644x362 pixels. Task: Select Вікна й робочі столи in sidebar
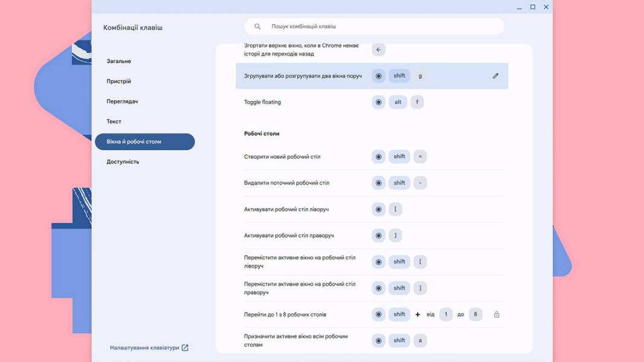click(144, 141)
